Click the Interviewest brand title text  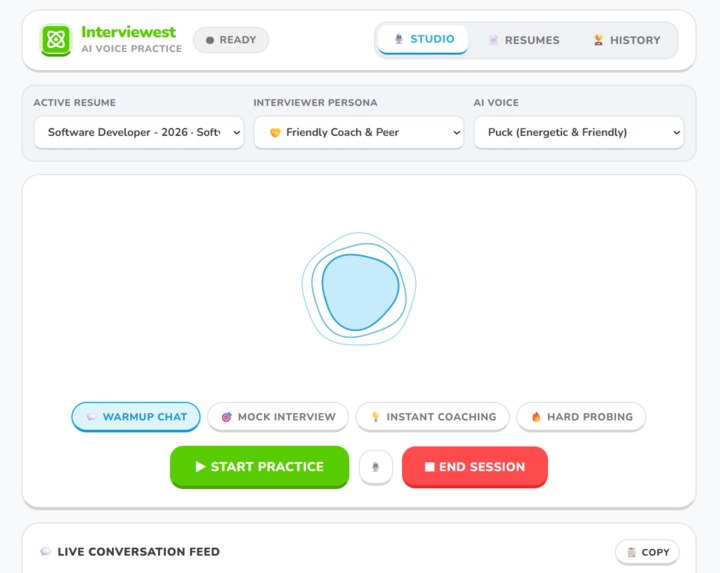[129, 32]
